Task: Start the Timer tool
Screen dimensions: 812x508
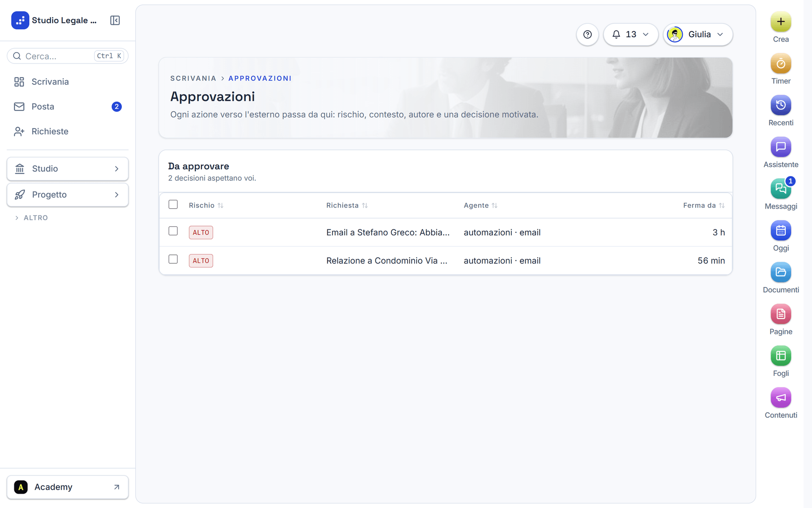Action: click(781, 63)
